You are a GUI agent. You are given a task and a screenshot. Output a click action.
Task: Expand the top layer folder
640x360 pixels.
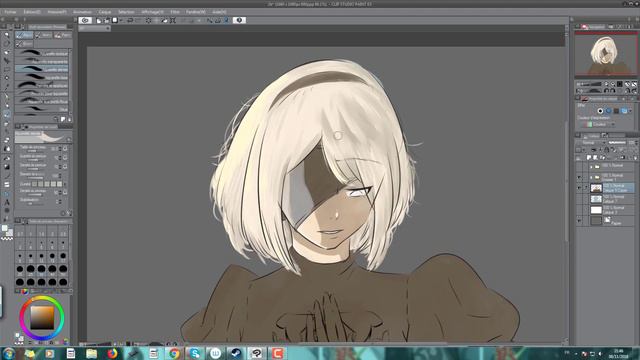591,167
